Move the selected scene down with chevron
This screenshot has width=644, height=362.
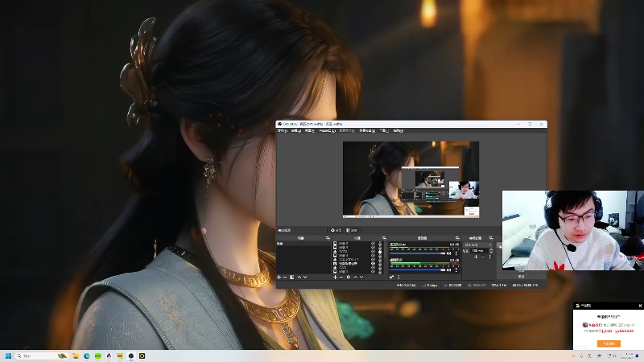pyautogui.click(x=306, y=277)
